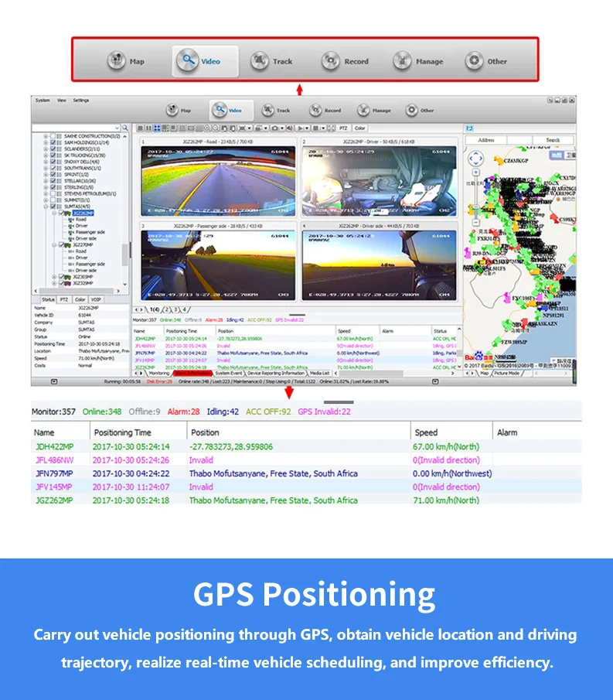This screenshot has height=700, width=613.
Task: Open Manage module in the small app window
Action: click(374, 110)
